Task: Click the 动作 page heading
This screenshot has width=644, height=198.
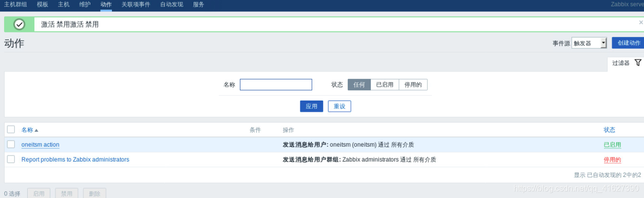Action: click(14, 43)
